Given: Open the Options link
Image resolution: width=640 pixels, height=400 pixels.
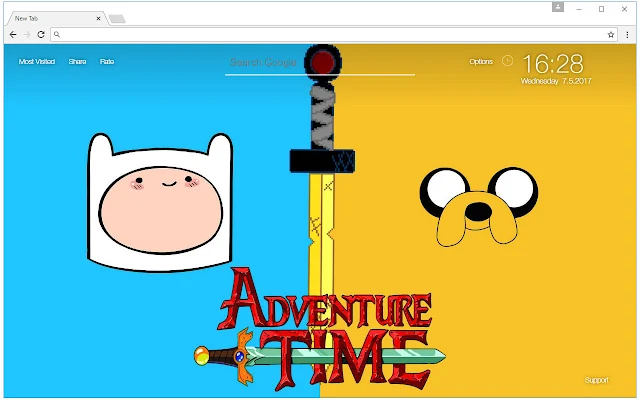Looking at the screenshot, I should (481, 62).
